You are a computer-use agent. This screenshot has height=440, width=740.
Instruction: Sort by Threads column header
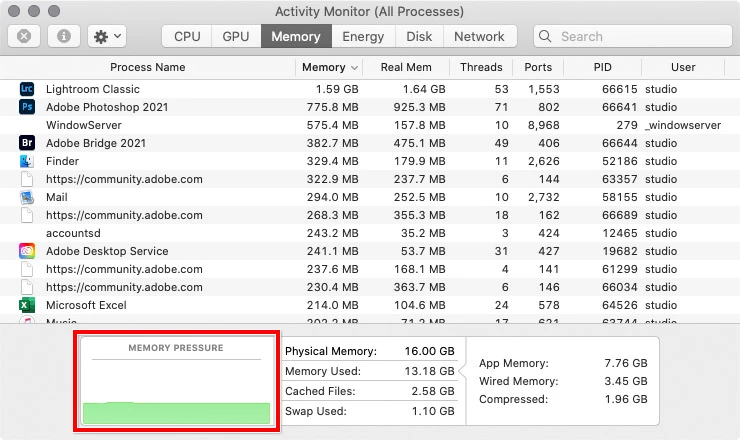point(481,67)
